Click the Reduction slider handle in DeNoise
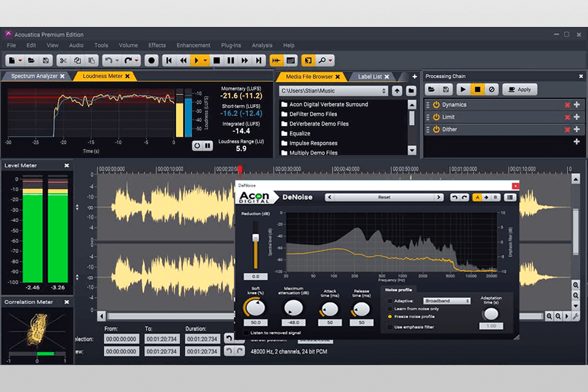The image size is (588, 392). click(x=255, y=238)
